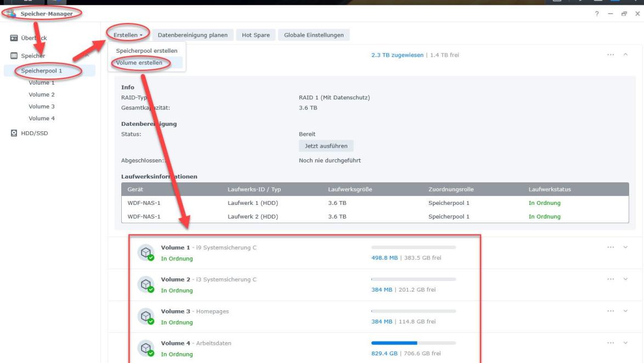Click the HDD/SSD sidebar icon
The height and width of the screenshot is (363, 644).
coord(14,133)
